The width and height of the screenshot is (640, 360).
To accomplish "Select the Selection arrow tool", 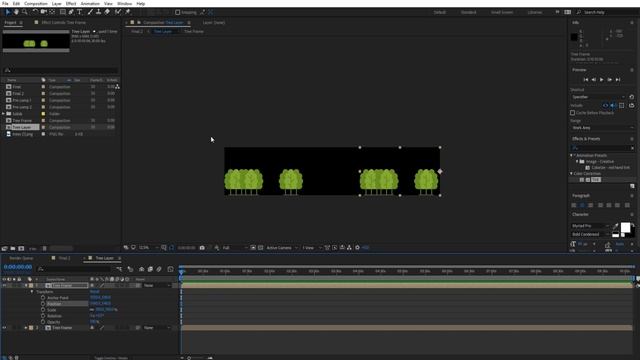I will pos(7,12).
